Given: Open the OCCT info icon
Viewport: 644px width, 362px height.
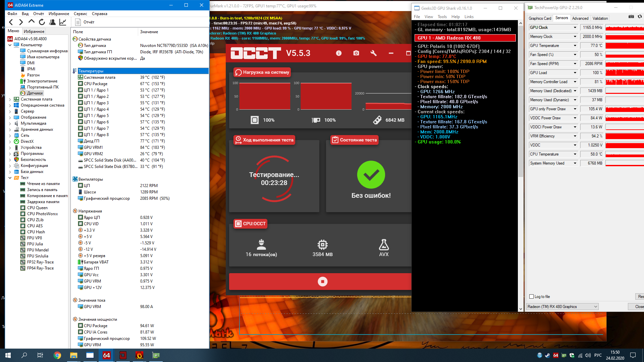Looking at the screenshot, I should 339,53.
